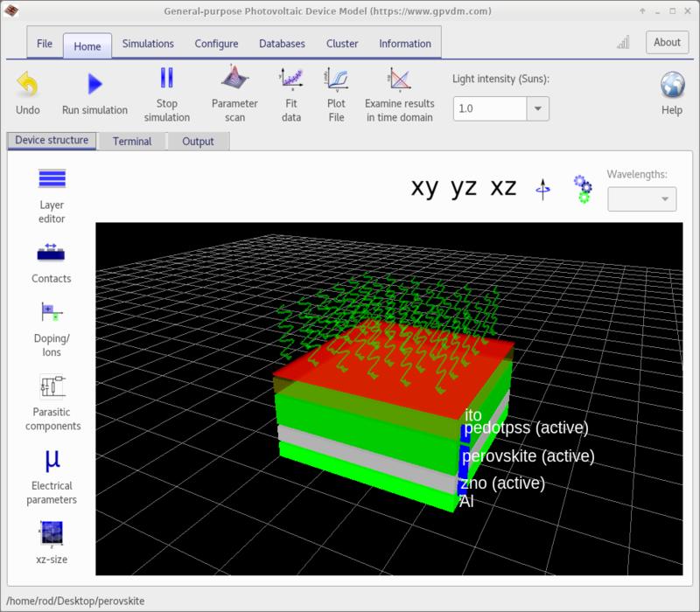Expand the Wavelengths dropdown

coord(665,199)
